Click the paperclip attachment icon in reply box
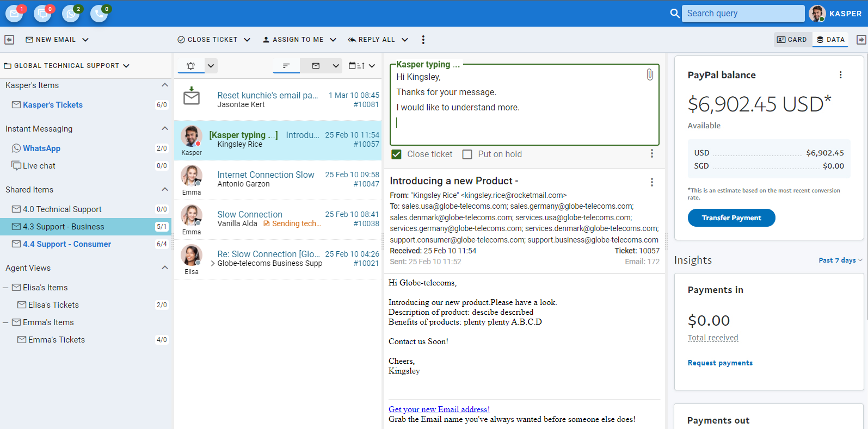This screenshot has width=868, height=429. click(649, 74)
